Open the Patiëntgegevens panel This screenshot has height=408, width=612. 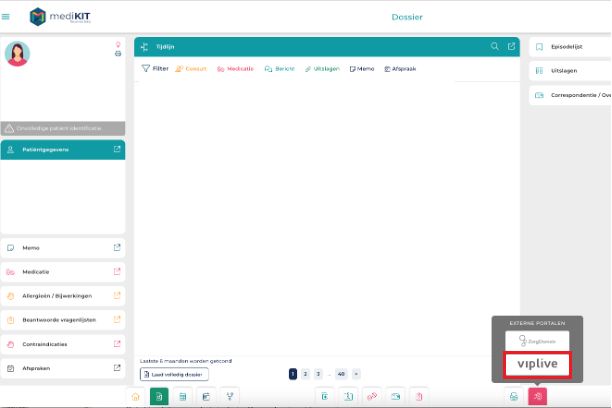(x=63, y=150)
